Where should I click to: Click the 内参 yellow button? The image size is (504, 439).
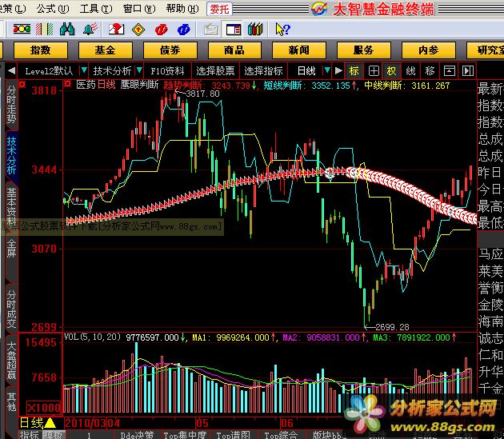[x=428, y=50]
